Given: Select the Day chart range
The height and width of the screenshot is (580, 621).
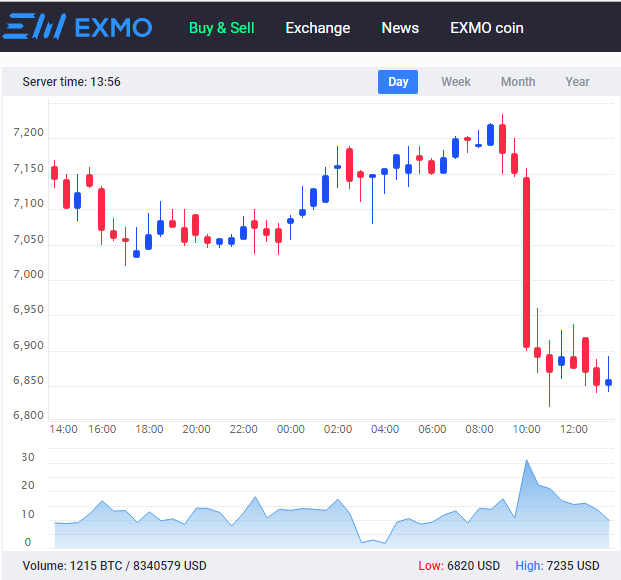Looking at the screenshot, I should pos(398,82).
